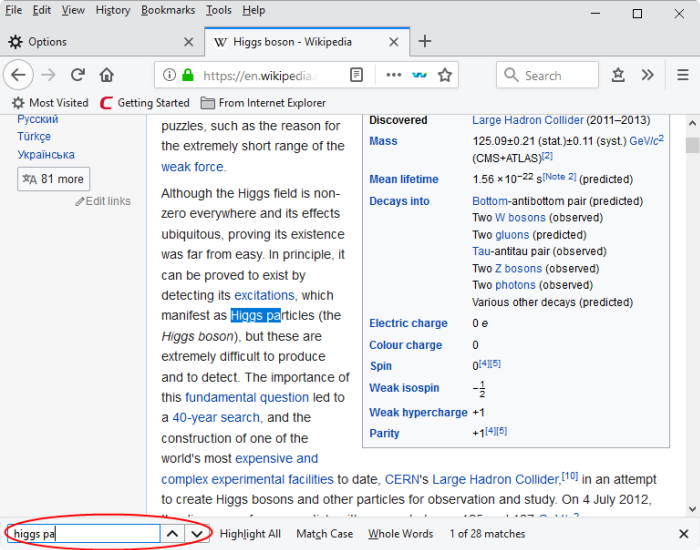Open the Türkçe language link
The image size is (700, 550).
click(x=34, y=137)
